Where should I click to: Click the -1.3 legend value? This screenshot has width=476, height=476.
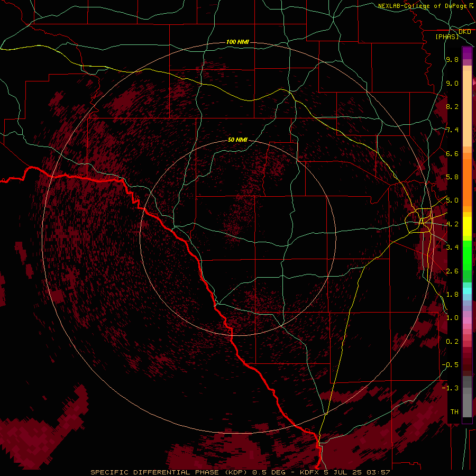coord(450,388)
